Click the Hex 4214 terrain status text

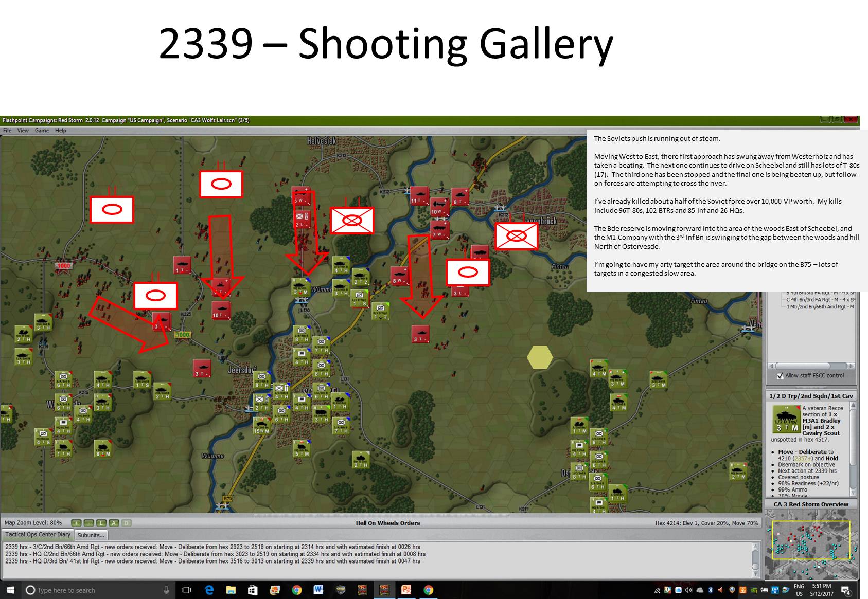(706, 523)
